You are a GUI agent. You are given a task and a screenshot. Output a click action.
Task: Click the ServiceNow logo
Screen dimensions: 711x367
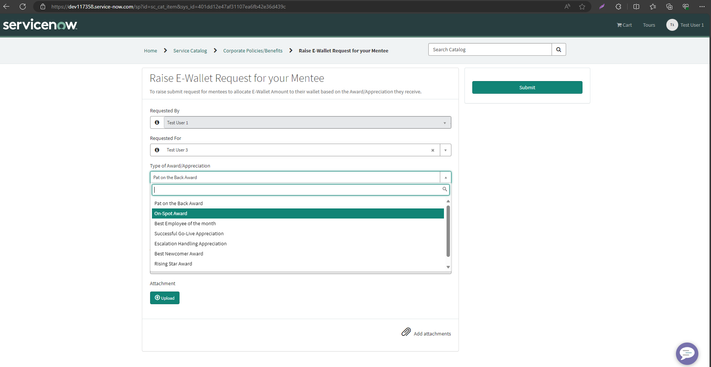(40, 25)
